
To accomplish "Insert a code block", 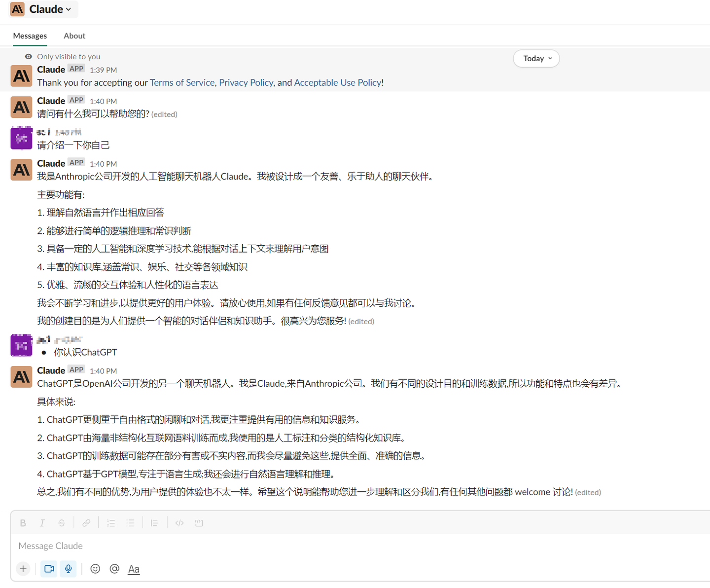I will (x=198, y=522).
